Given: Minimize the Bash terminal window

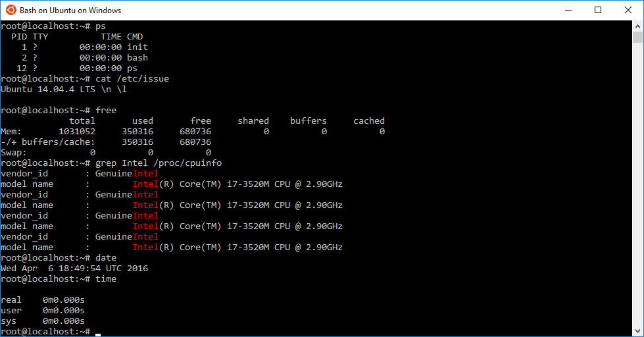Looking at the screenshot, I should pyautogui.click(x=568, y=10).
